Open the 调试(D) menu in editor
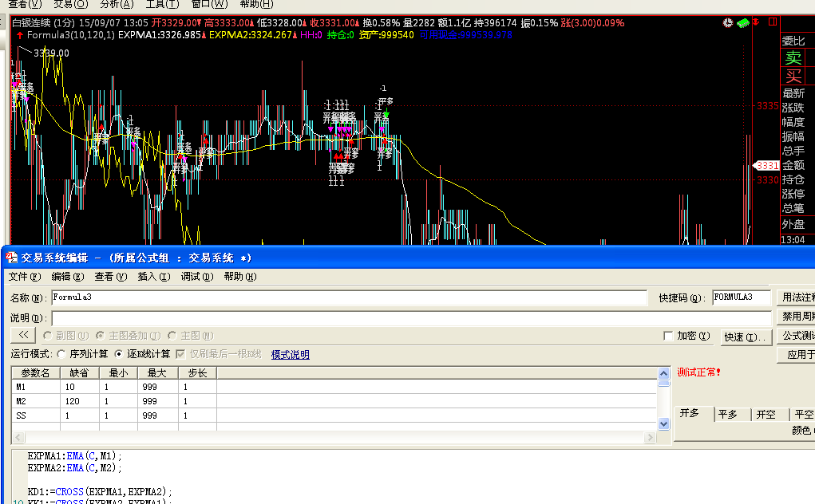This screenshot has width=815, height=504. (197, 277)
